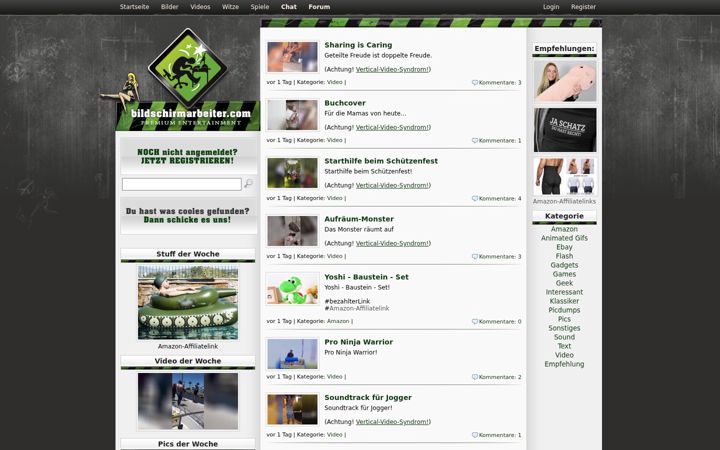Click the Register link
Image resolution: width=720 pixels, height=450 pixels.
(x=583, y=7)
